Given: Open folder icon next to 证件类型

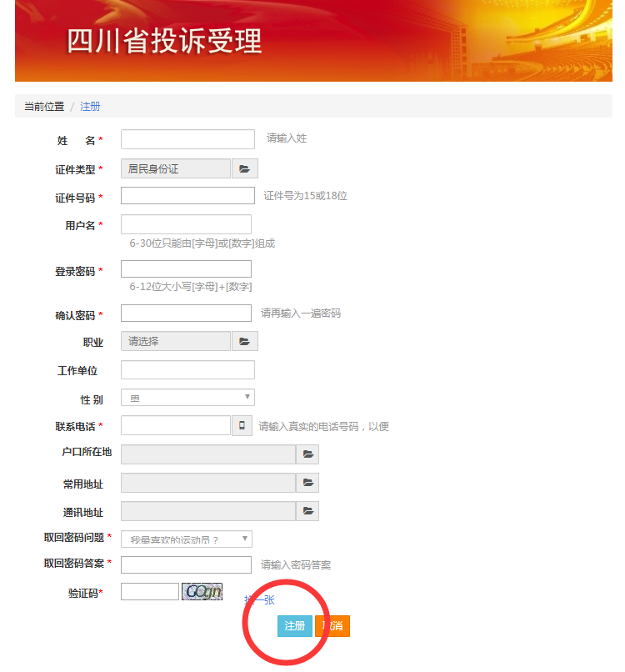Looking at the screenshot, I should pyautogui.click(x=245, y=168).
